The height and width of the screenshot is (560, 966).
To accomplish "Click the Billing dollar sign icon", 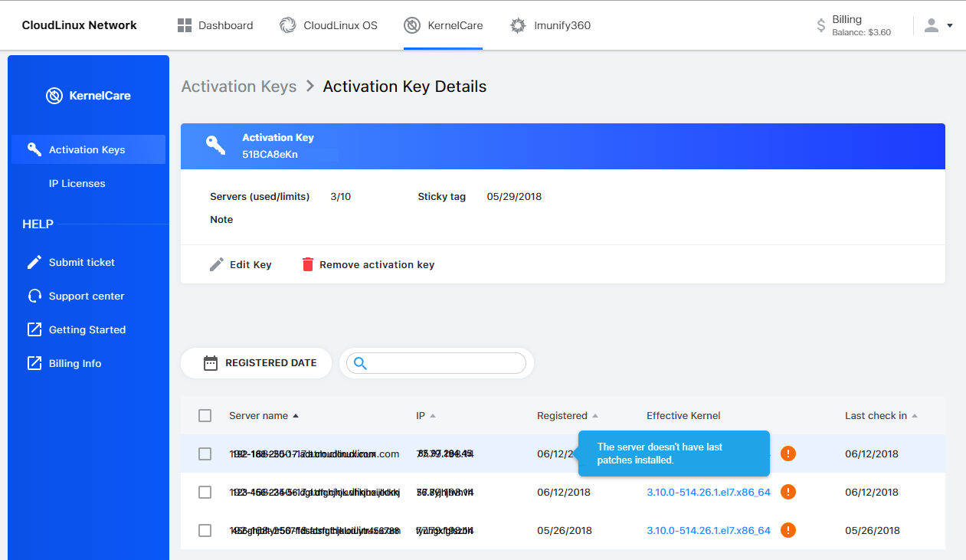I will [x=821, y=26].
